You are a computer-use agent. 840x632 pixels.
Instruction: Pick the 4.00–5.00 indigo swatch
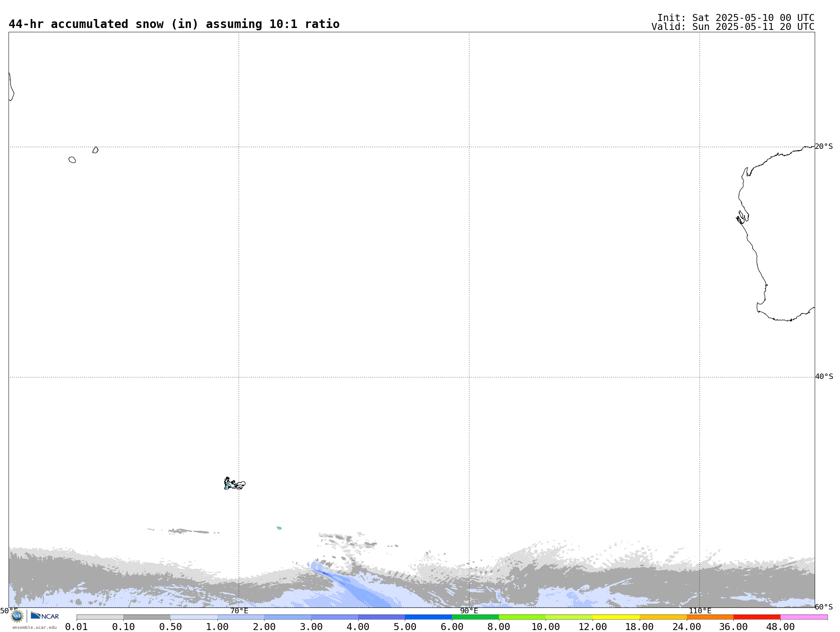pos(381,617)
